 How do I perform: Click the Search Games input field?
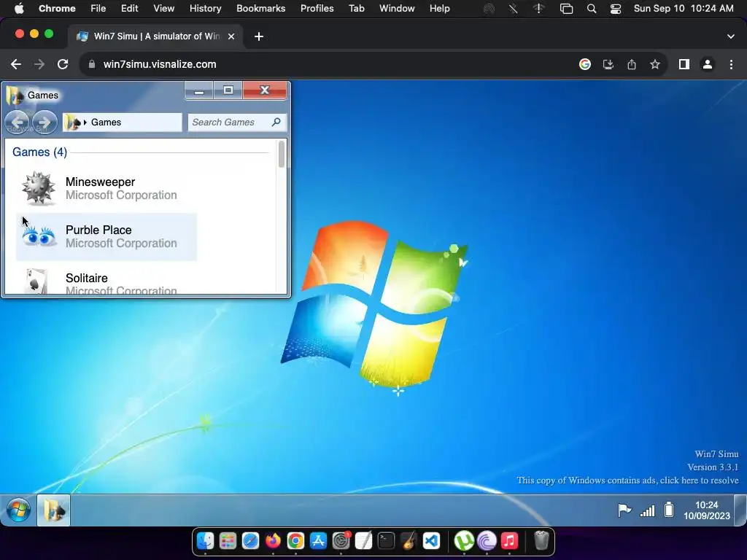(237, 122)
